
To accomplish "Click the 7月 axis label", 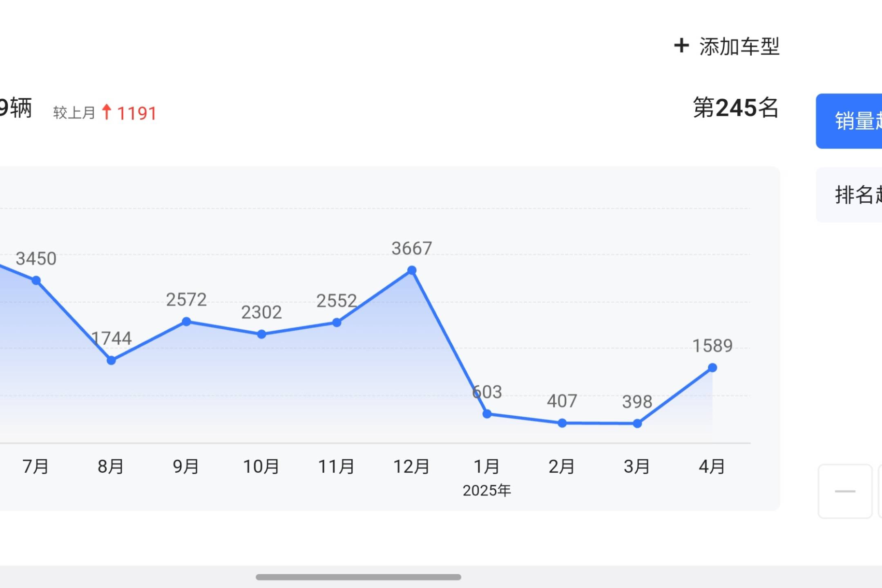I will [x=36, y=467].
